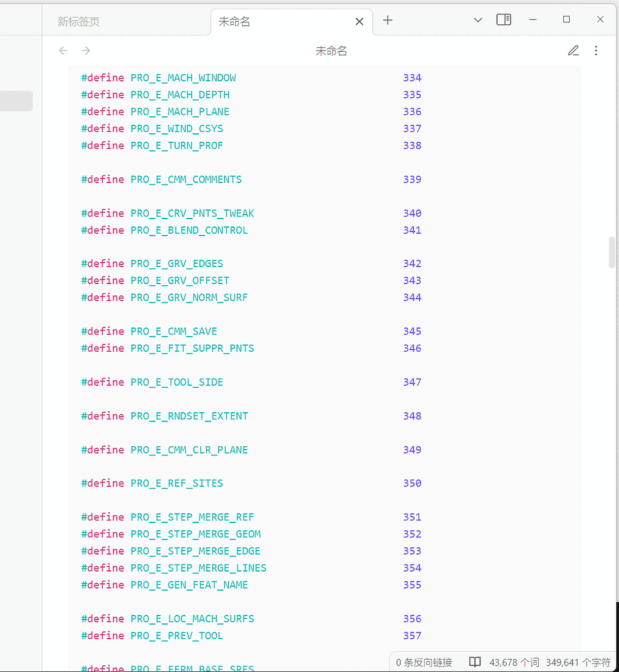This screenshot has width=619, height=672.
Task: Click on PRO_E_GRV_NORM_SURF
Action: 189,297
